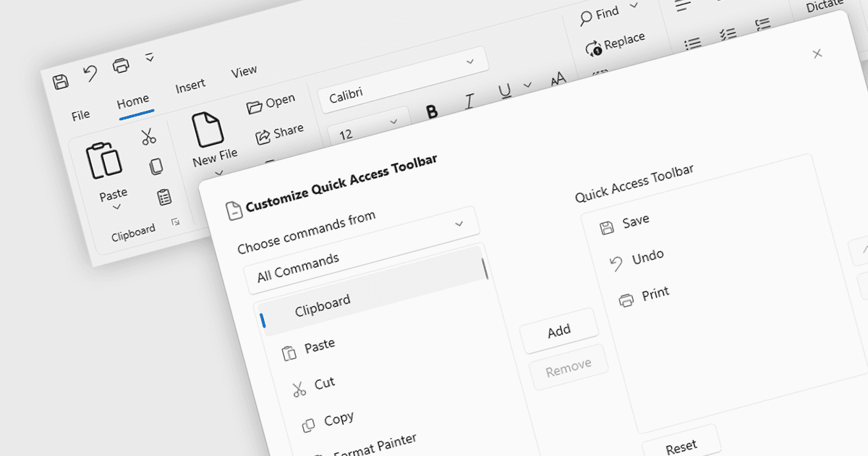Image resolution: width=868 pixels, height=456 pixels.
Task: Click the Replace button in ribbon
Action: pos(615,43)
